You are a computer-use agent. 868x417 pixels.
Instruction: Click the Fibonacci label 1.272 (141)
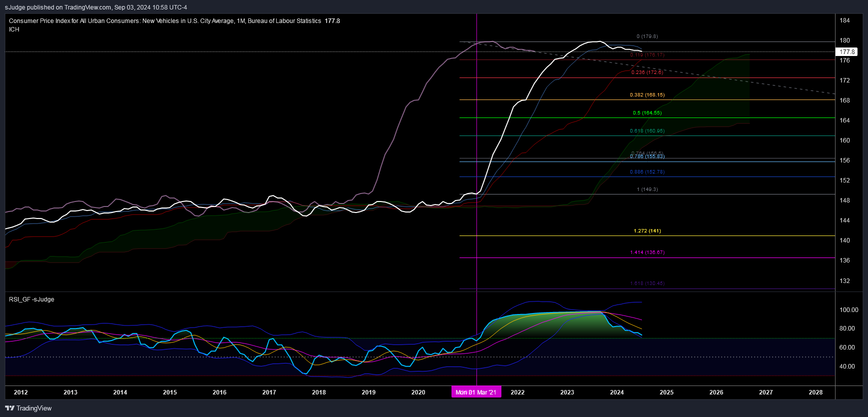pos(647,231)
